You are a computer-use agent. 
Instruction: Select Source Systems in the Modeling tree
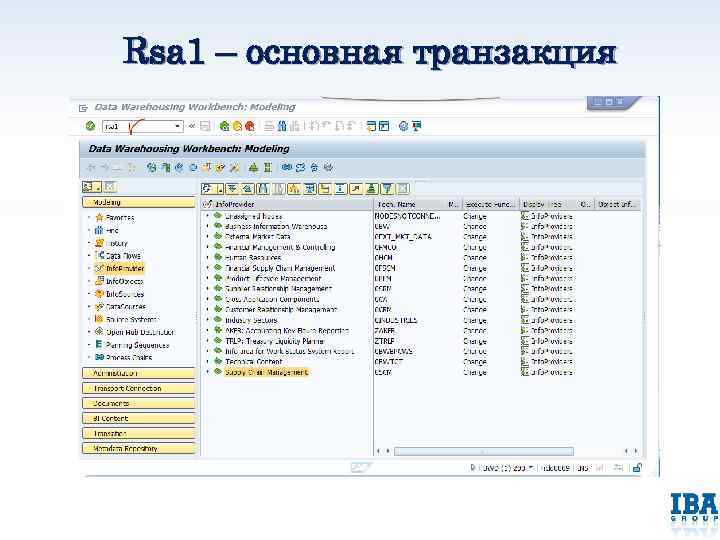point(132,319)
